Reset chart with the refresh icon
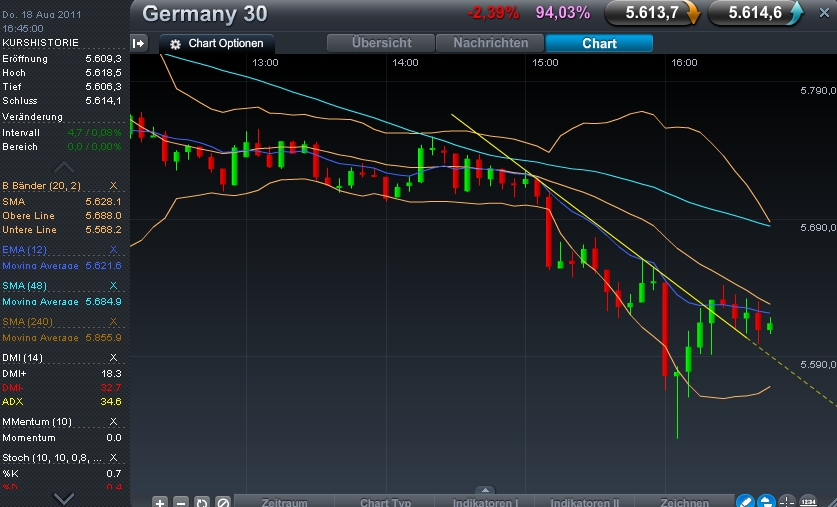 (x=202, y=502)
